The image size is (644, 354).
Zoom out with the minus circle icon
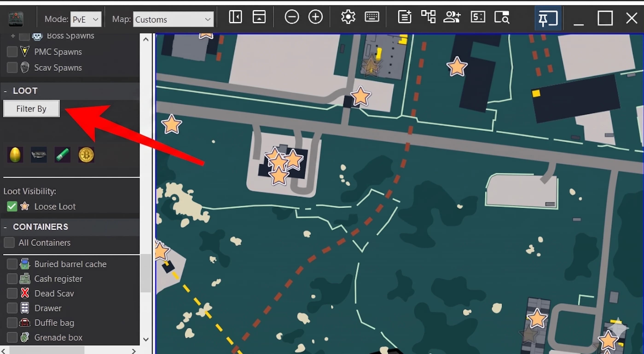pos(291,17)
